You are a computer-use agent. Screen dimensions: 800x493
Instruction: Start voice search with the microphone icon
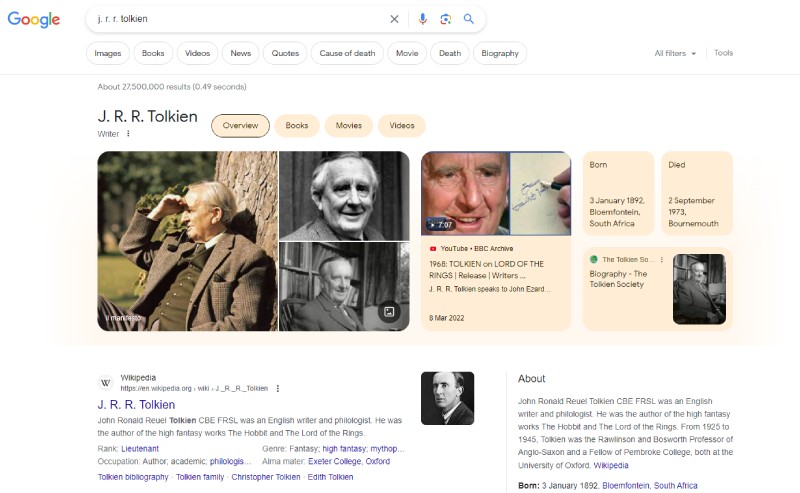point(422,19)
